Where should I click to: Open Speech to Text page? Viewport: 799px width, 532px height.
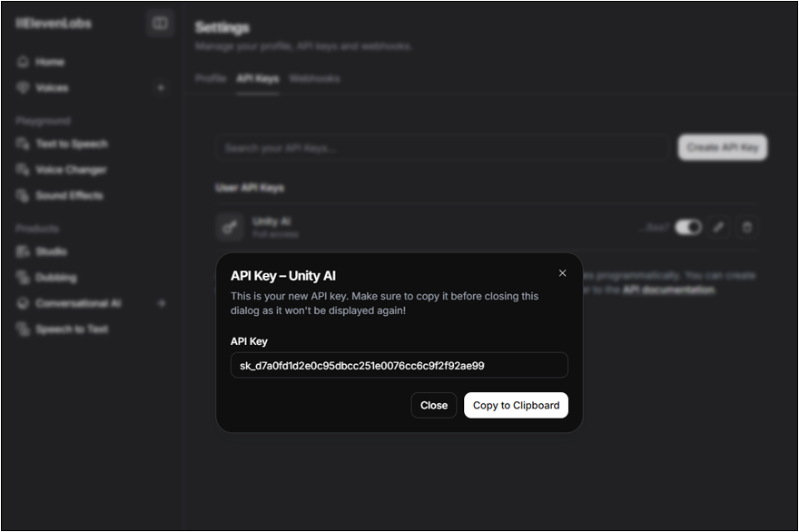(x=72, y=330)
